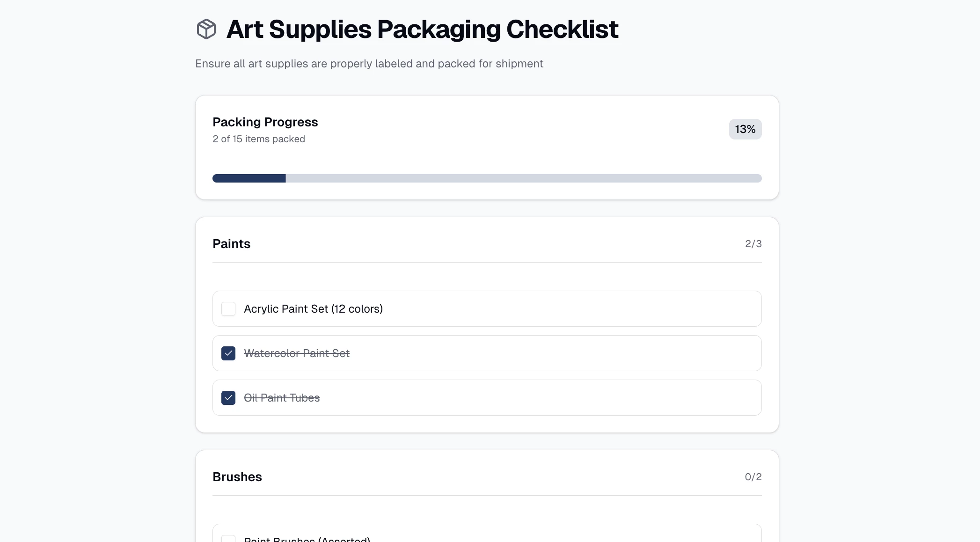Click the package box icon beside the title

(x=206, y=29)
